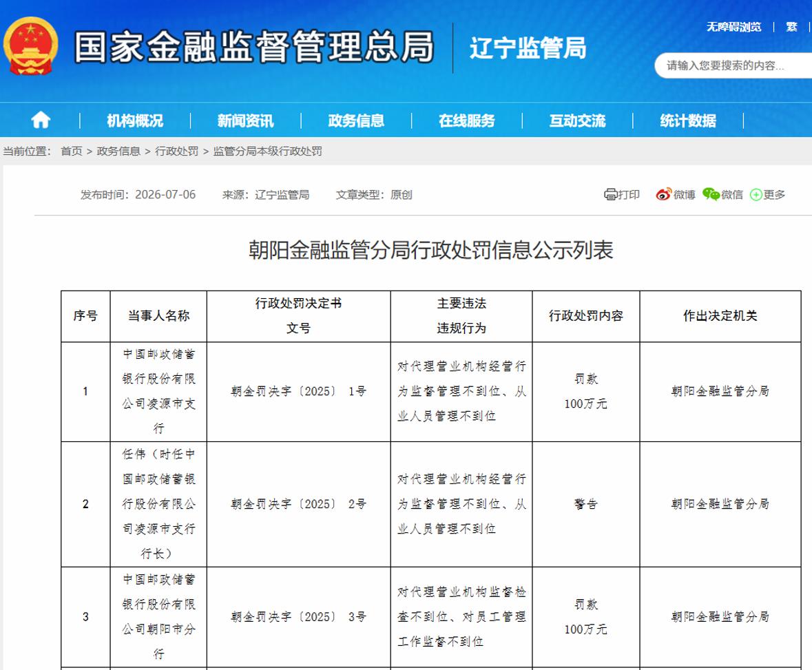Click 监管分局本级行政处罚 breadcrumb link
Image resolution: width=812 pixels, height=670 pixels.
(x=268, y=151)
